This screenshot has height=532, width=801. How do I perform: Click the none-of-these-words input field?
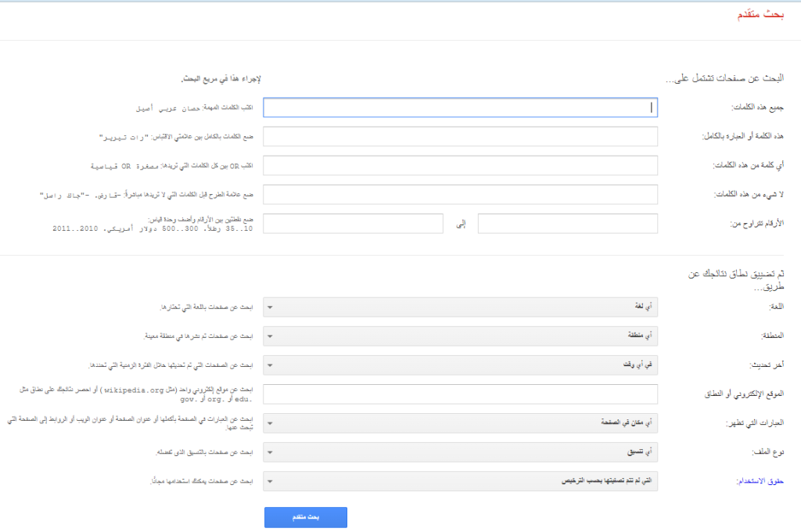pyautogui.click(x=462, y=194)
